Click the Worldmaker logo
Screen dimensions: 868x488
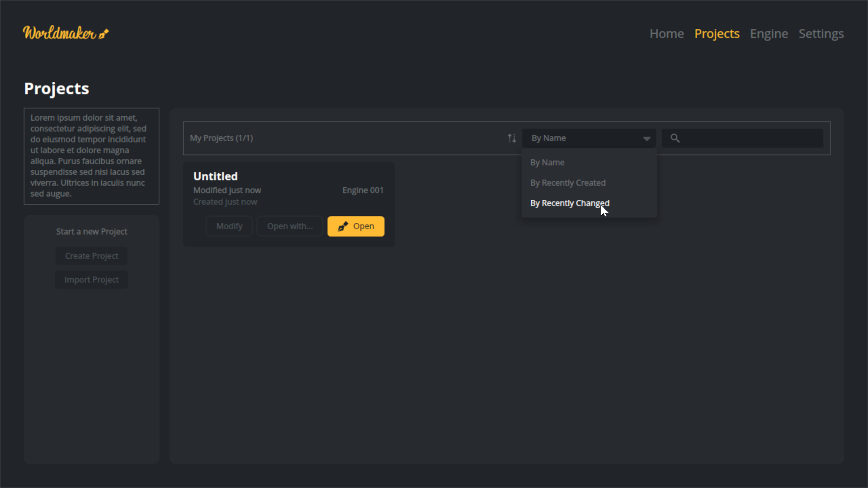click(x=66, y=33)
